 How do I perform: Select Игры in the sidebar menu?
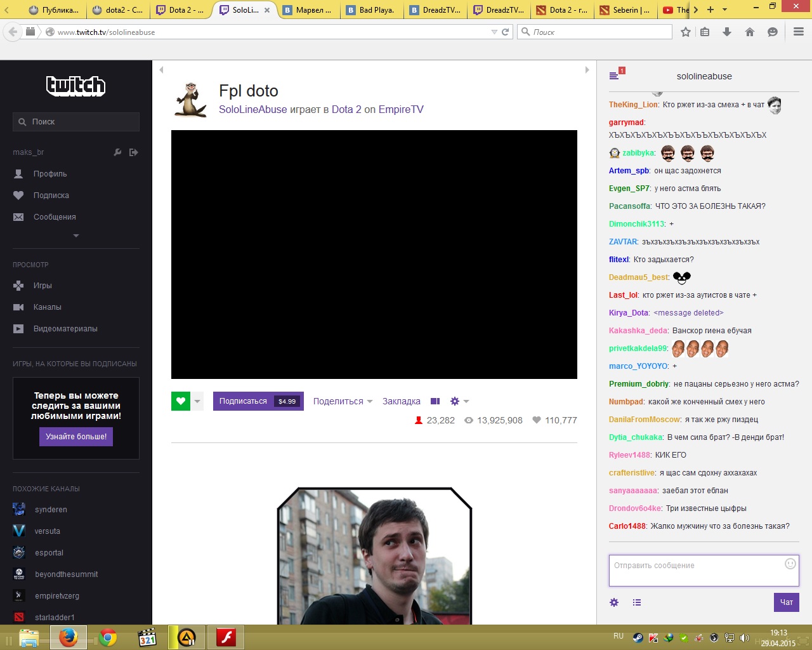(43, 286)
